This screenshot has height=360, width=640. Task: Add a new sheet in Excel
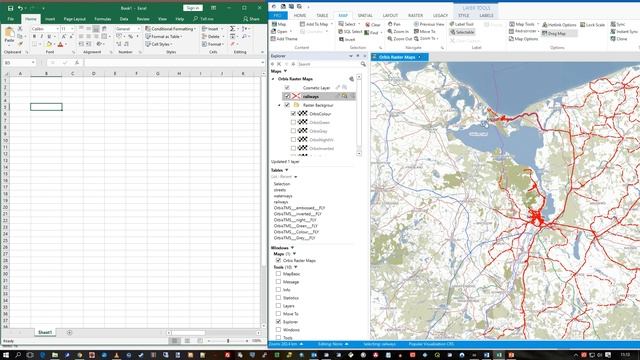point(69,333)
